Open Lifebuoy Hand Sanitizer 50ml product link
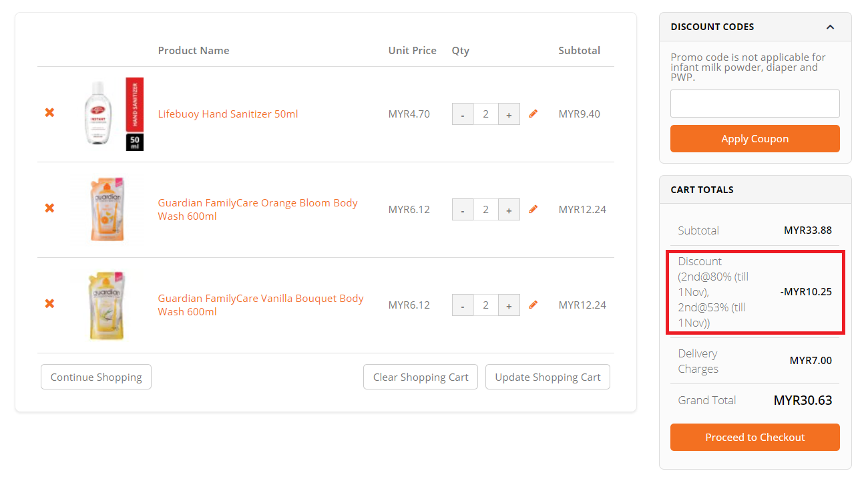 228,114
